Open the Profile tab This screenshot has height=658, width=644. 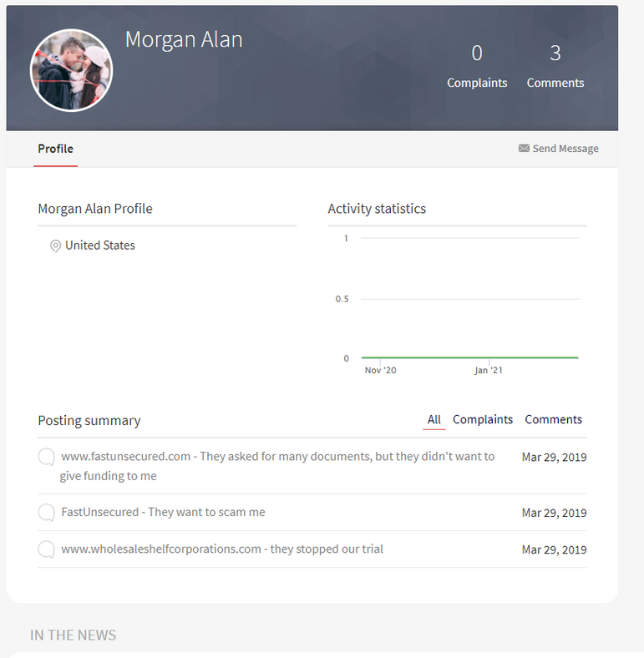click(x=55, y=149)
